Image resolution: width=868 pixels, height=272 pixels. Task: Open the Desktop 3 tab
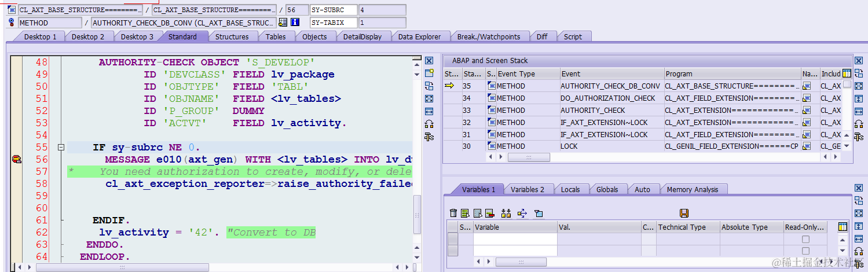click(137, 36)
